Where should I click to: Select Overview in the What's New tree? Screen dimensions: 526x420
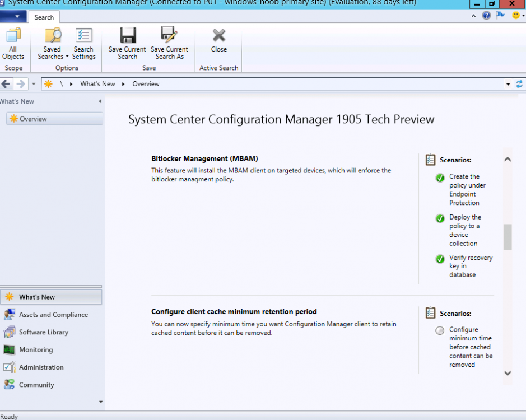coord(54,119)
